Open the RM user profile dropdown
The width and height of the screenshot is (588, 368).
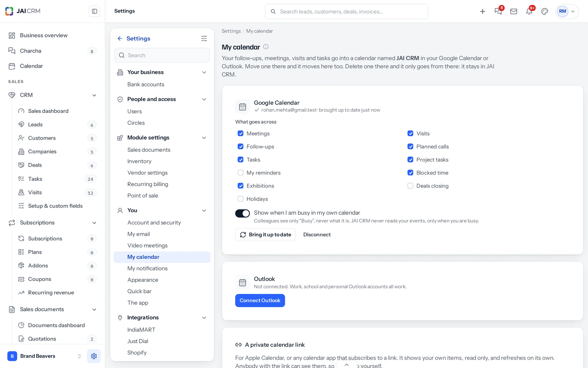567,11
